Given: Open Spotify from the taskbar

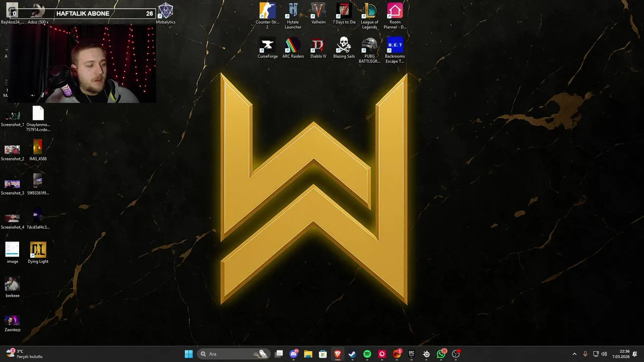Looking at the screenshot, I should click(367, 354).
